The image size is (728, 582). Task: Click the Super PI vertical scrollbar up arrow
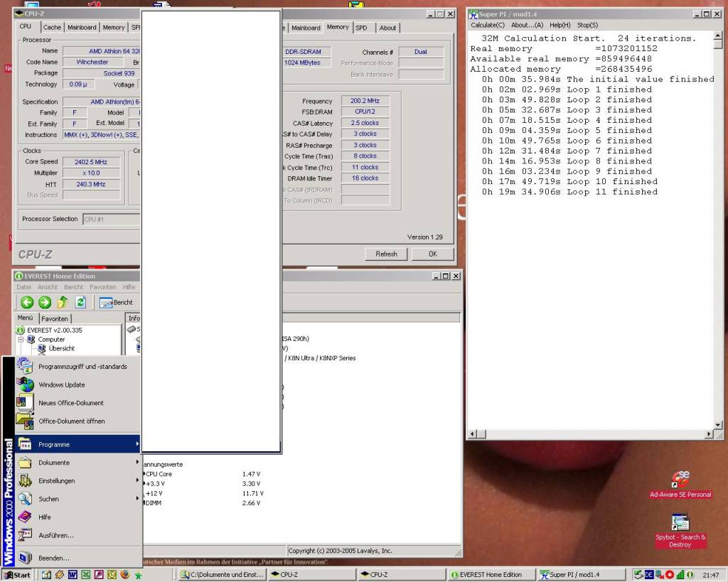tap(718, 36)
